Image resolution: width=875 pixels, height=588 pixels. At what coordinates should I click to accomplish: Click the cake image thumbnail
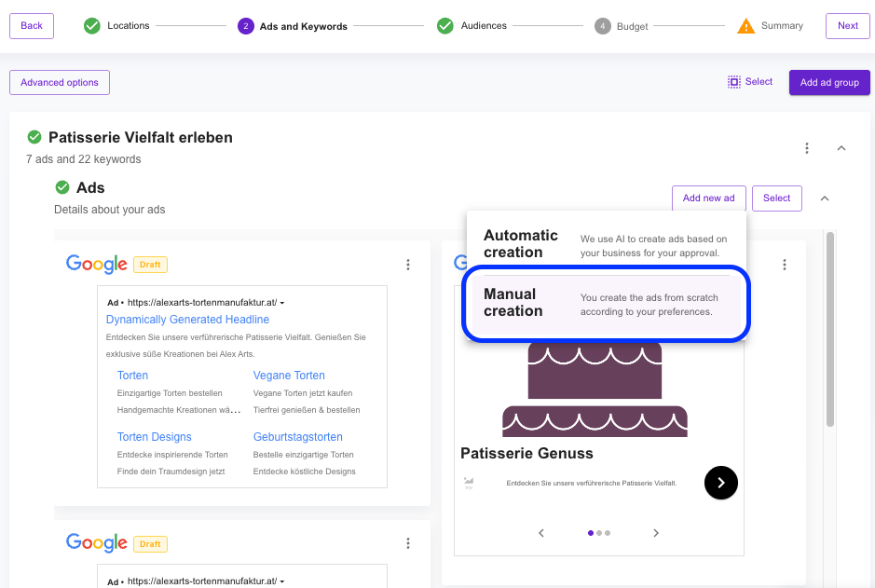point(595,390)
